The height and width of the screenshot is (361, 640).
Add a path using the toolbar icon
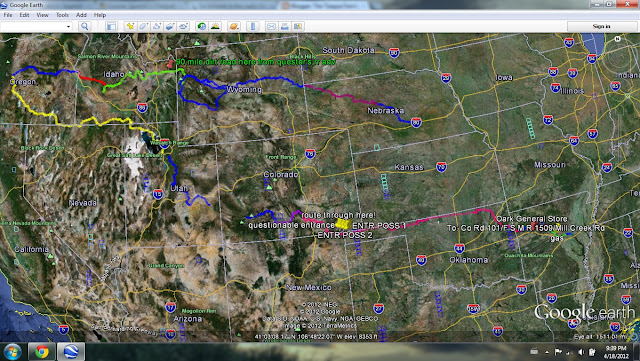pyautogui.click(x=157, y=27)
